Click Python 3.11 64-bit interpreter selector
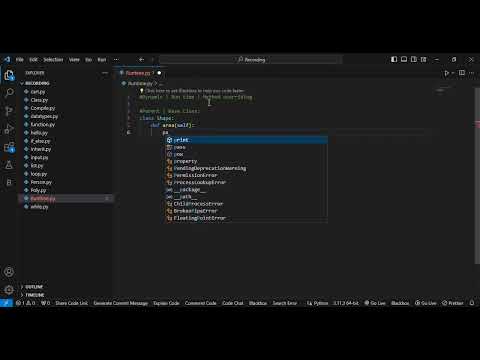This screenshot has height=360, width=480. (x=346, y=303)
